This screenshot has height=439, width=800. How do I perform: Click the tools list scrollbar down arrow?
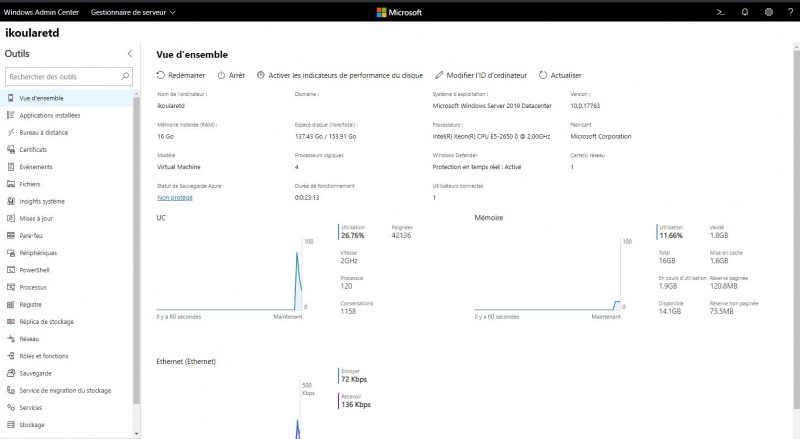(x=136, y=434)
